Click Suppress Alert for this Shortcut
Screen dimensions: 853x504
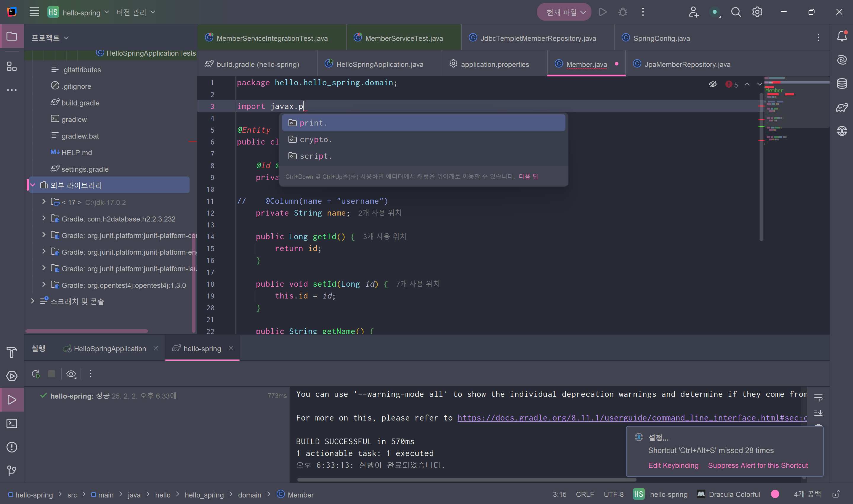[x=758, y=465]
